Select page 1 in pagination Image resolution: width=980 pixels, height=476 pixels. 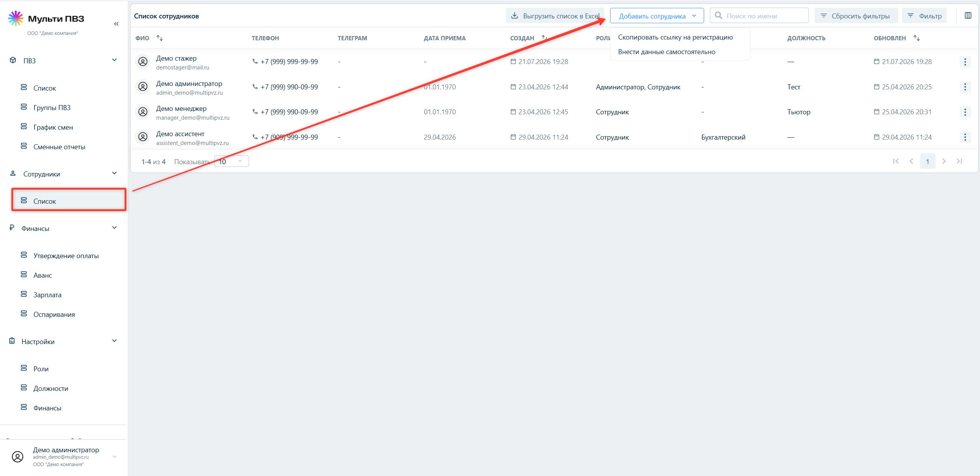(x=927, y=161)
